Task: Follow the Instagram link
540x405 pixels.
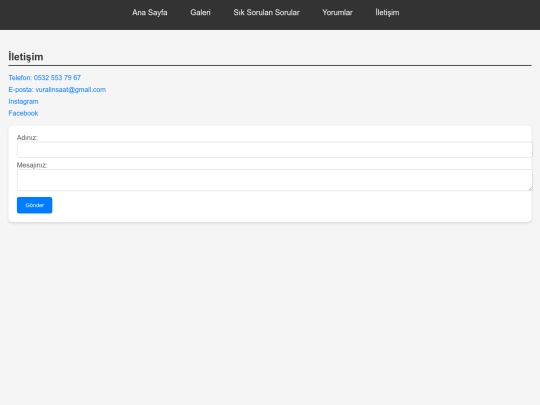Action: (x=23, y=101)
